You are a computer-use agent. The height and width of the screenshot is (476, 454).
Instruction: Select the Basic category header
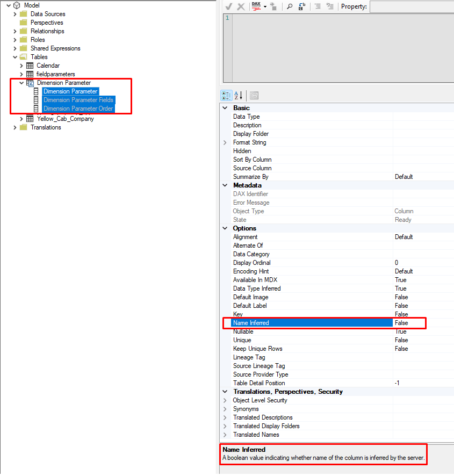click(x=241, y=107)
